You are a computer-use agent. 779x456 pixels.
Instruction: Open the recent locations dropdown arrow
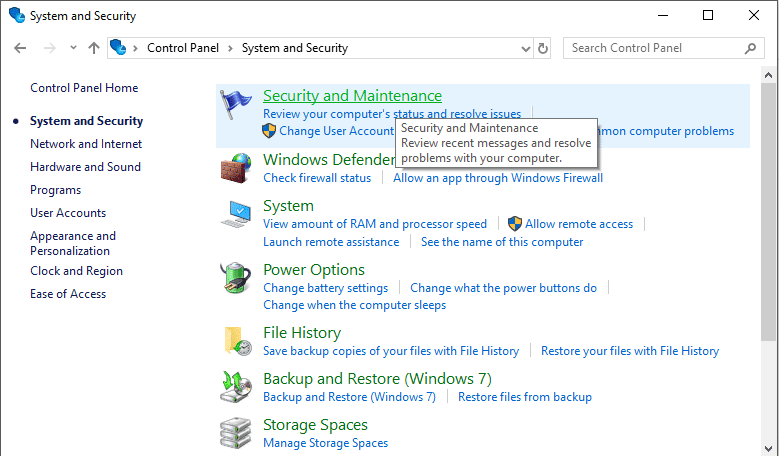pos(73,48)
